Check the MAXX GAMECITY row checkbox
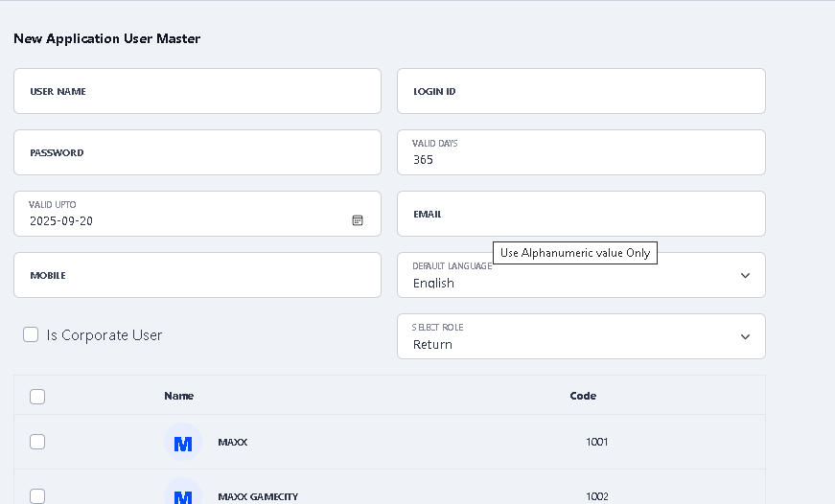The width and height of the screenshot is (835, 504). coord(37,496)
